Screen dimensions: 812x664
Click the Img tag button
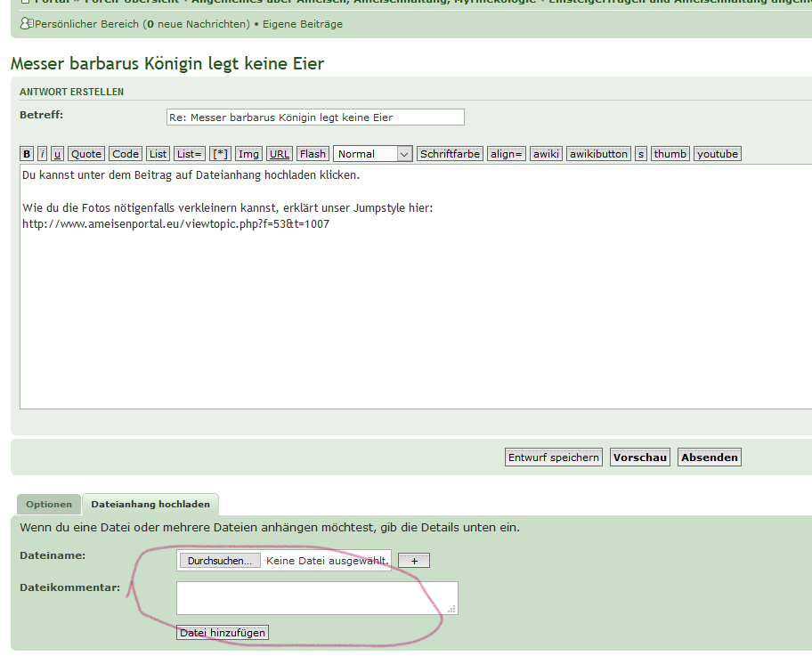click(x=249, y=154)
